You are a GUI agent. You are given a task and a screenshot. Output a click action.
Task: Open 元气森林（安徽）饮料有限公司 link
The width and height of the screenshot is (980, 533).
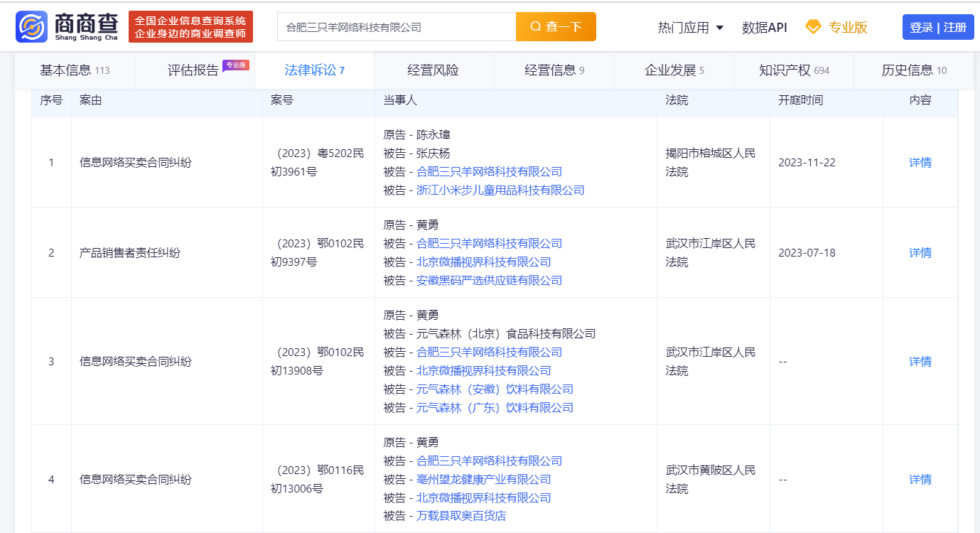(495, 389)
